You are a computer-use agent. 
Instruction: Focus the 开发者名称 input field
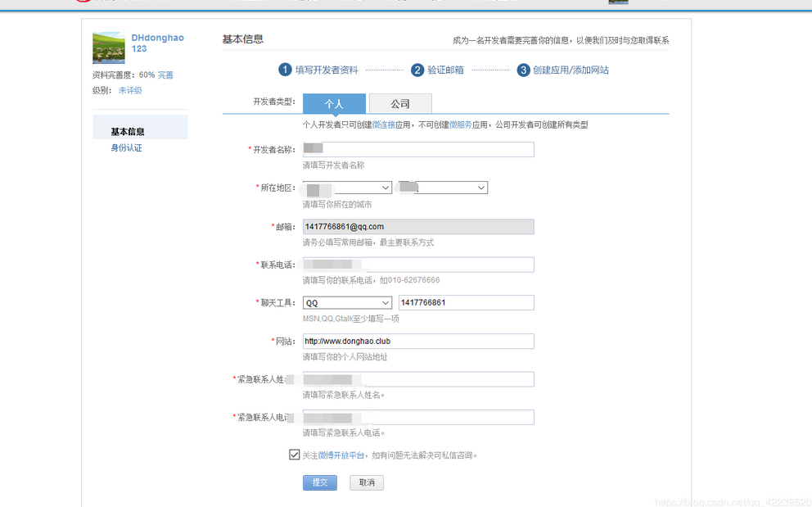click(x=418, y=149)
